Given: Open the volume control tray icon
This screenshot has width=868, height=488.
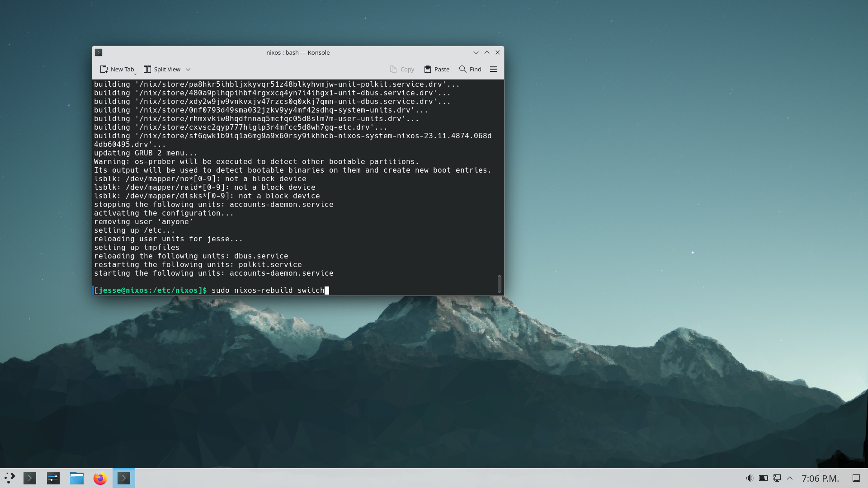Looking at the screenshot, I should [x=750, y=478].
